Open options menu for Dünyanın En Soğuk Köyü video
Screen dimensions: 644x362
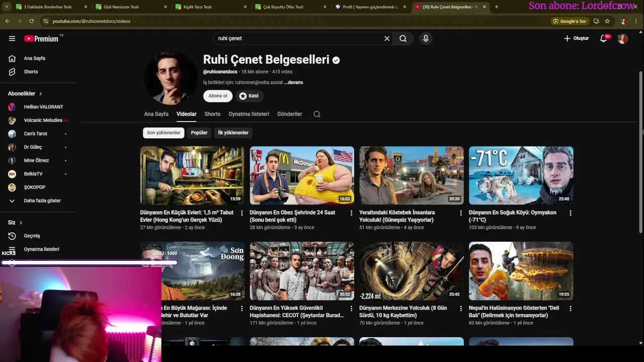point(571,213)
